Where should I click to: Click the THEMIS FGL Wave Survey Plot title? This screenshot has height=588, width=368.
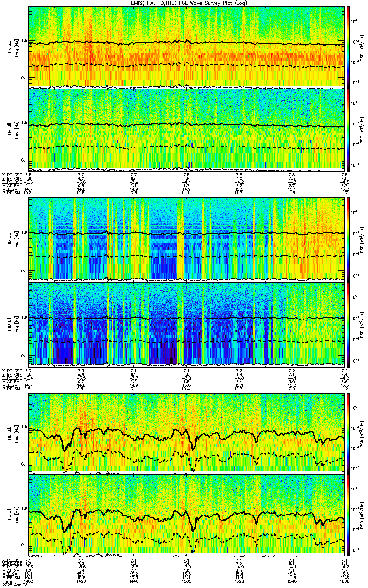(x=186, y=3)
